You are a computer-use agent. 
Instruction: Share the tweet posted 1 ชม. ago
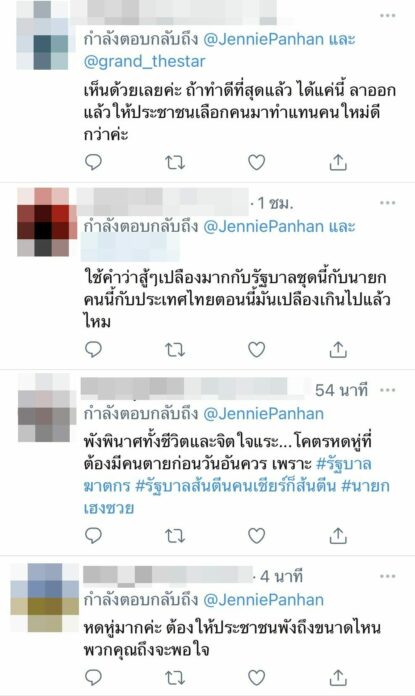338,350
